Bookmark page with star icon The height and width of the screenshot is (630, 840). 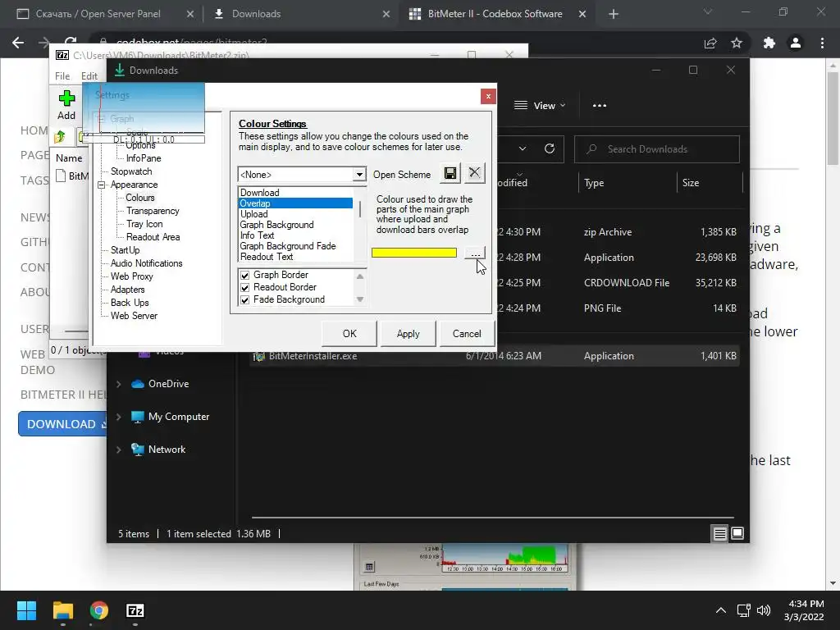pos(737,43)
